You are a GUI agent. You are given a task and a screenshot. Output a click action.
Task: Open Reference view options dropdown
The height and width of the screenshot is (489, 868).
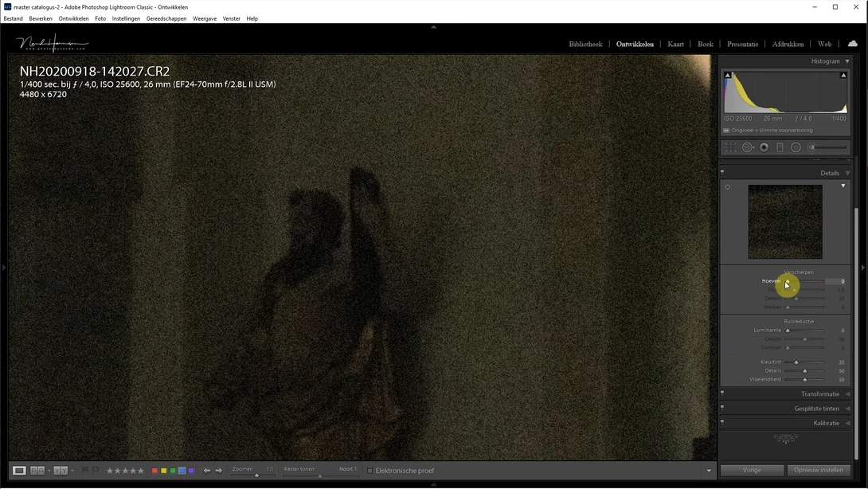click(x=72, y=470)
